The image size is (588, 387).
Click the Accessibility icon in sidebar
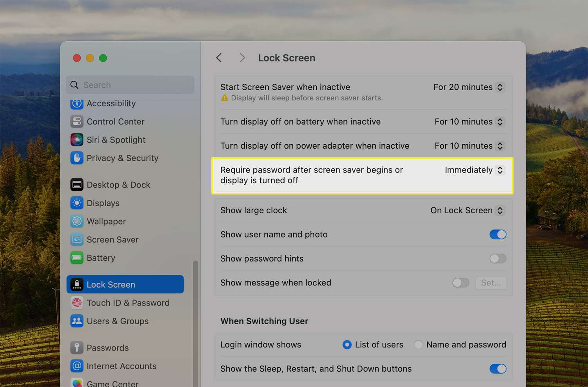point(77,104)
